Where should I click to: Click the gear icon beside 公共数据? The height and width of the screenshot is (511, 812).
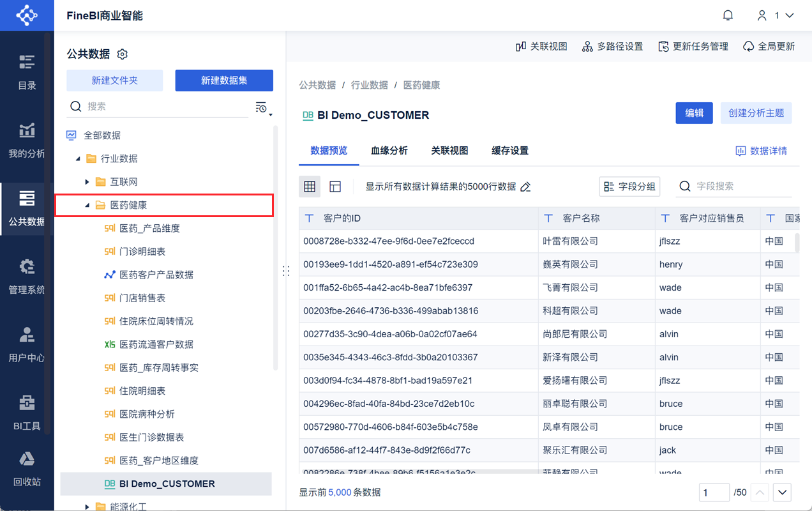pos(123,54)
